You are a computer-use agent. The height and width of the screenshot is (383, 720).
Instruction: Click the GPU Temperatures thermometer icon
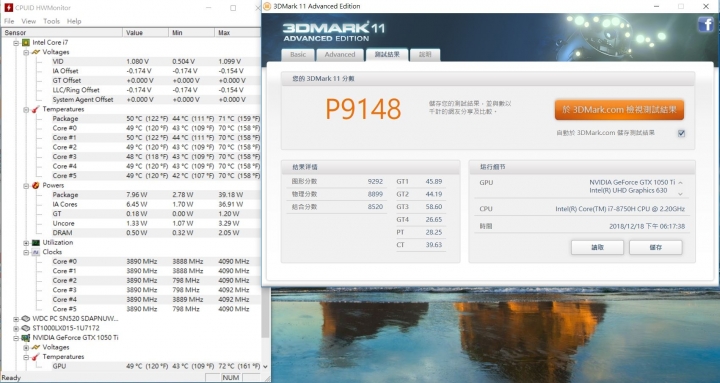pos(36,357)
